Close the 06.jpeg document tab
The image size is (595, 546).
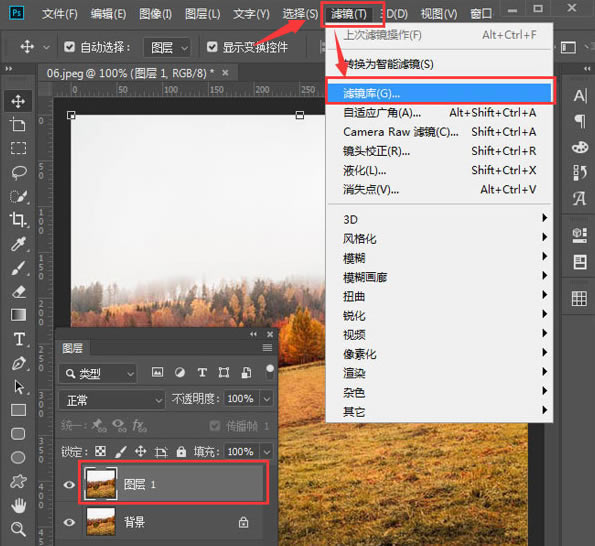coord(225,72)
